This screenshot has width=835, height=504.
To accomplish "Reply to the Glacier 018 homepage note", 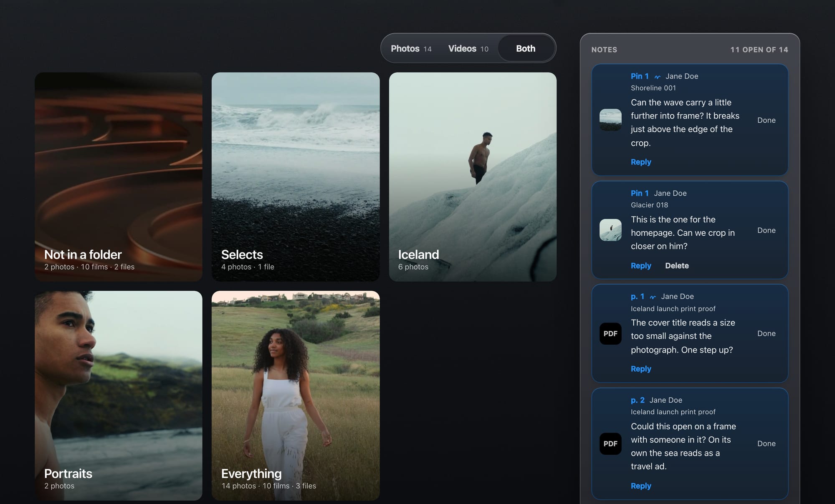I will click(x=641, y=266).
